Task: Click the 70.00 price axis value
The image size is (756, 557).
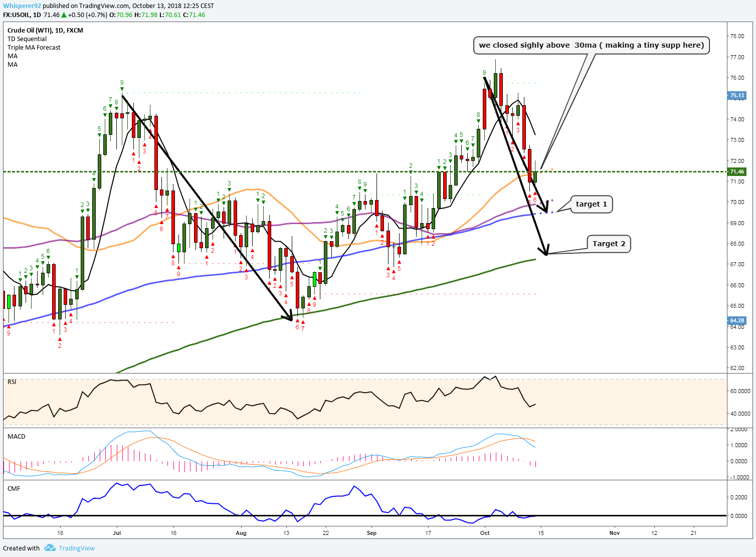Action: click(737, 202)
